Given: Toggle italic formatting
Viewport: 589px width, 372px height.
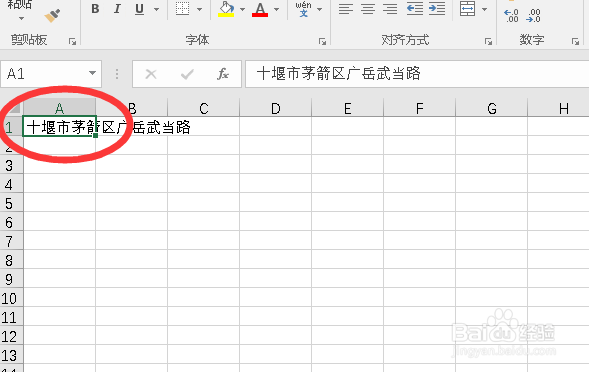Looking at the screenshot, I should [117, 9].
